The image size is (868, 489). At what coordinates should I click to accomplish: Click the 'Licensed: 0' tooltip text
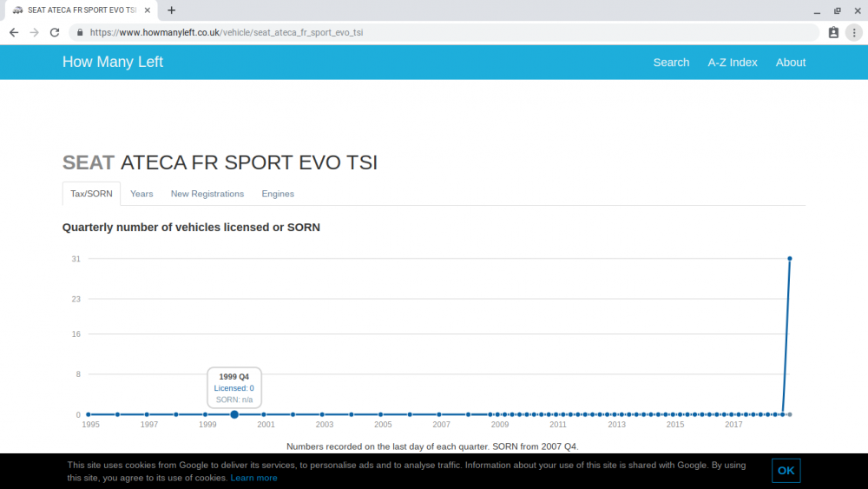(234, 388)
